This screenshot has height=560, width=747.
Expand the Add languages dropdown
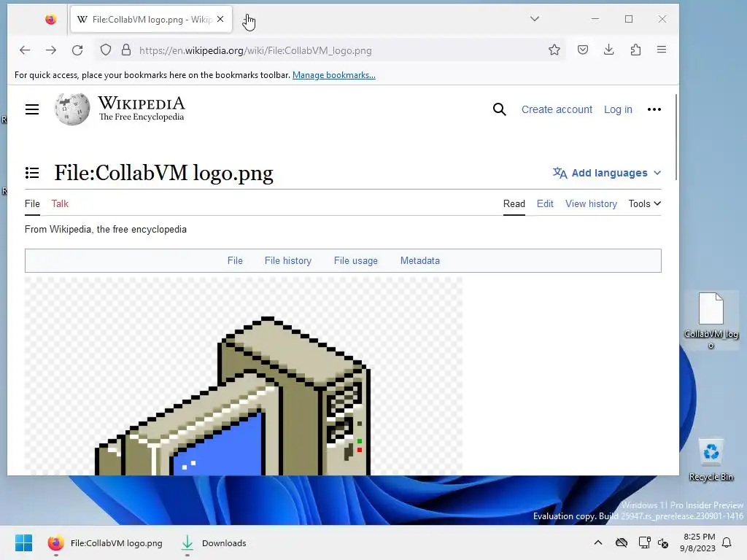click(607, 173)
